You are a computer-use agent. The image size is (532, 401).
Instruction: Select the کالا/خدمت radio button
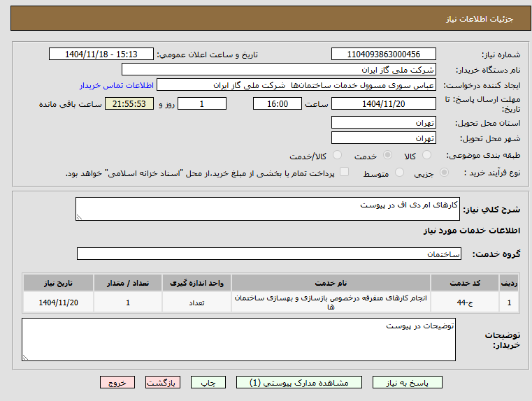tap(337, 155)
